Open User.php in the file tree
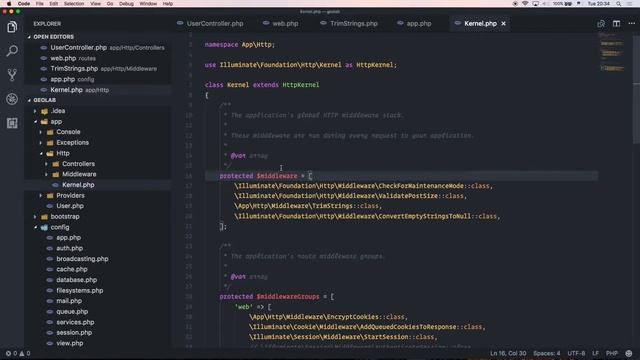The height and width of the screenshot is (360, 640). [70, 206]
